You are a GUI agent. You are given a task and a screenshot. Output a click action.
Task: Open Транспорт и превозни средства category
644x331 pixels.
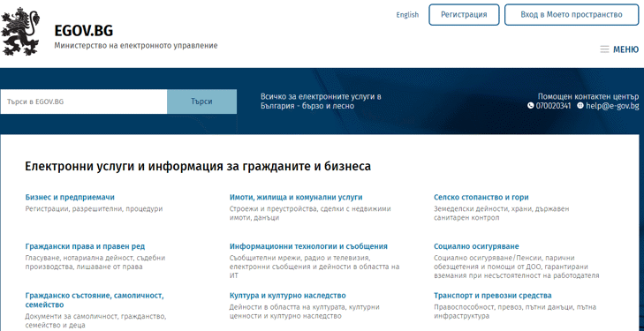tap(493, 296)
